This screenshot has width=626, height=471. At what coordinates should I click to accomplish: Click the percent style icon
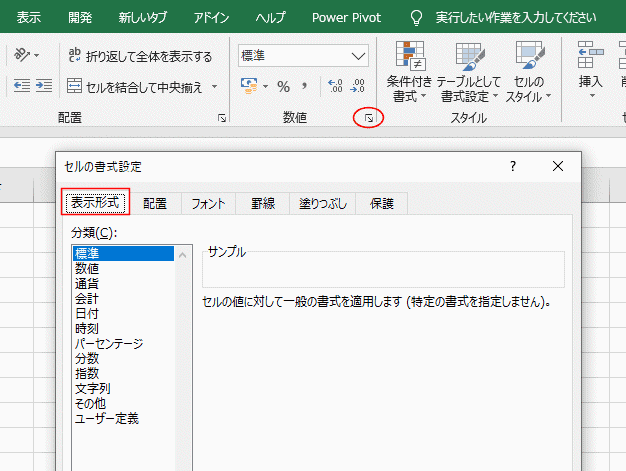click(x=283, y=87)
